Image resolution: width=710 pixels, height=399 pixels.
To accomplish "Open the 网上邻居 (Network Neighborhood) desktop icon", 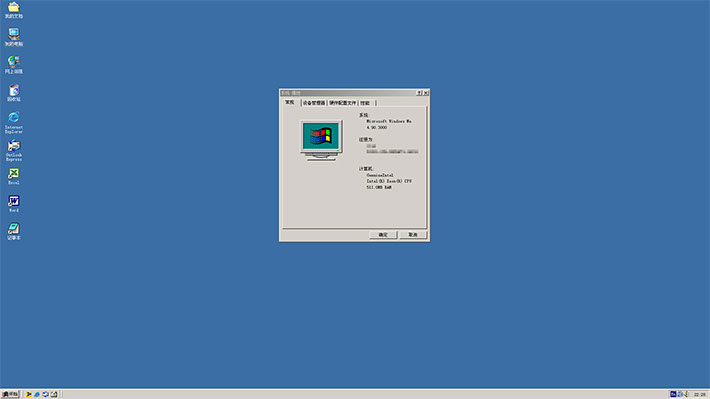I will point(14,65).
